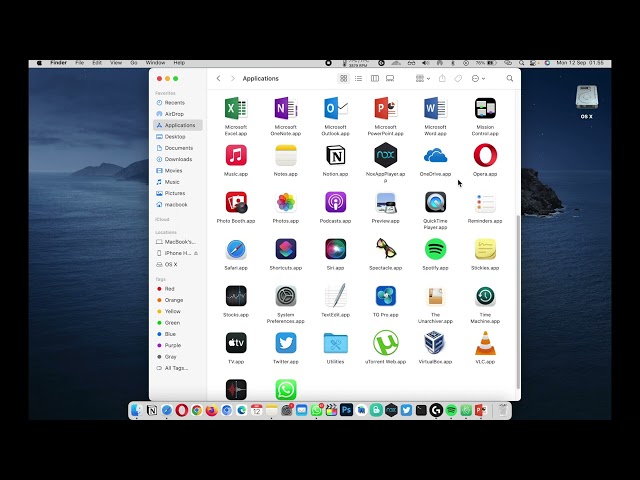Go forward with the right chevron

point(233,78)
